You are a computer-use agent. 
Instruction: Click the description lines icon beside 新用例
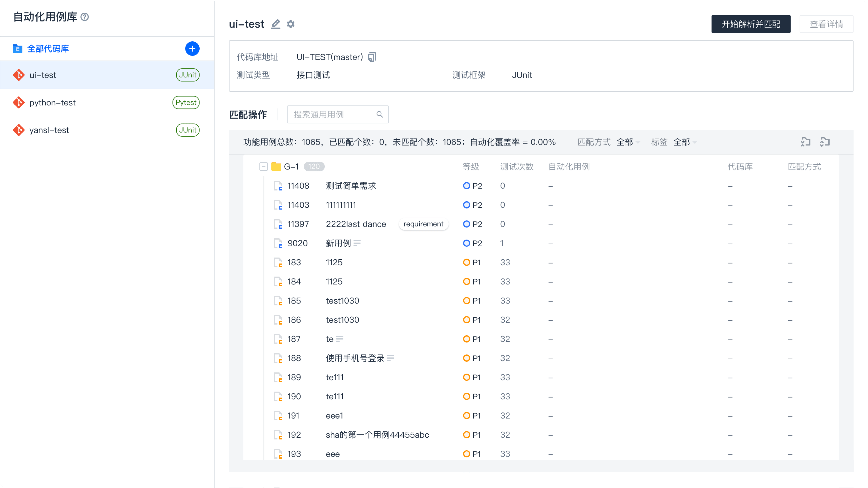coord(357,243)
